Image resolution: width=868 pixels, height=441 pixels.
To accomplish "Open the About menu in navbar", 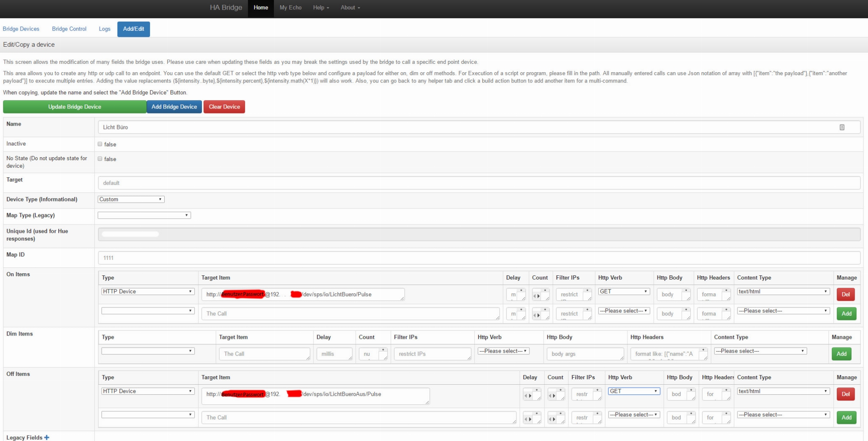I will point(350,8).
